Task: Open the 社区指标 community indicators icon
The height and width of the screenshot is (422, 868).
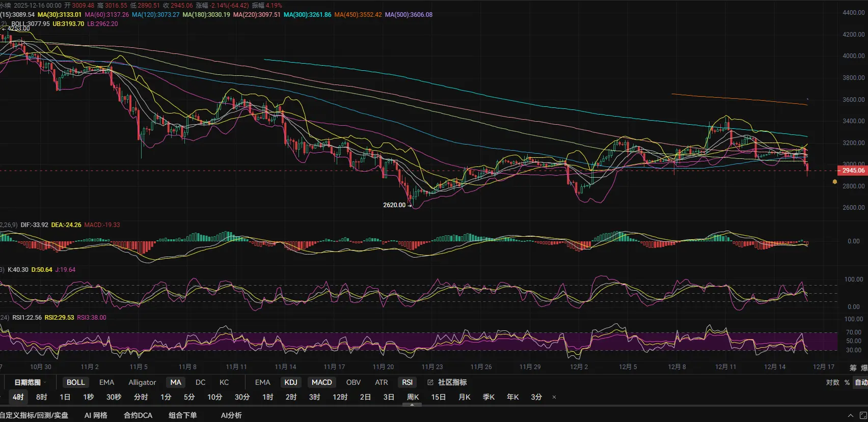Action: [x=430, y=382]
